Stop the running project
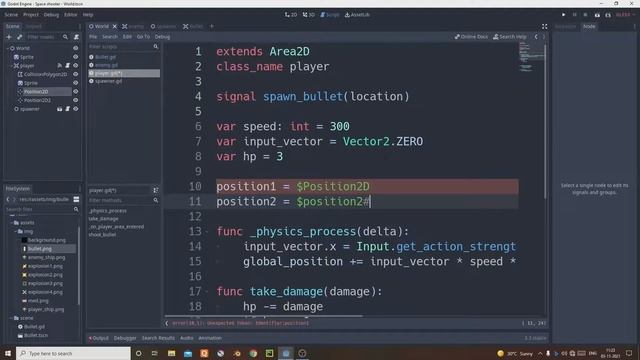This screenshot has width=640, height=360. (x=585, y=15)
